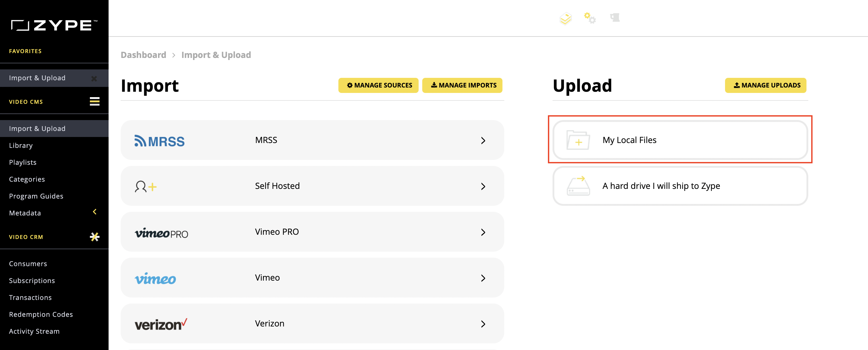Screen dimensions: 868x350
Task: Click the hard drive shipping icon
Action: click(578, 186)
